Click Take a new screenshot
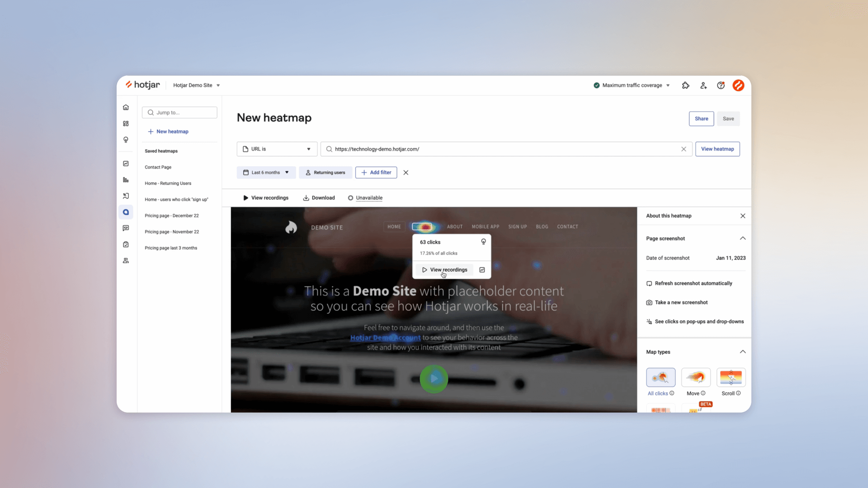 click(677, 302)
